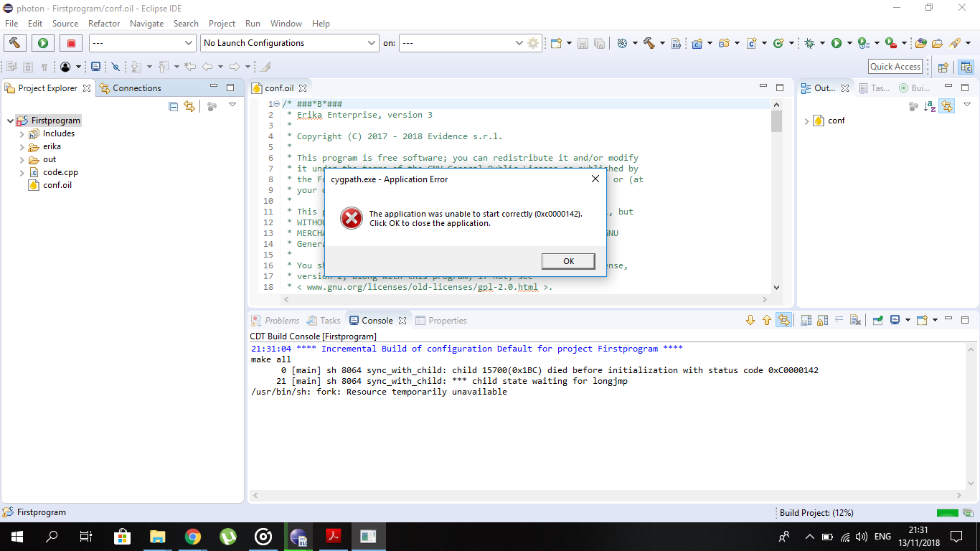
Task: Click the New wizard toolbar icon
Action: (556, 43)
